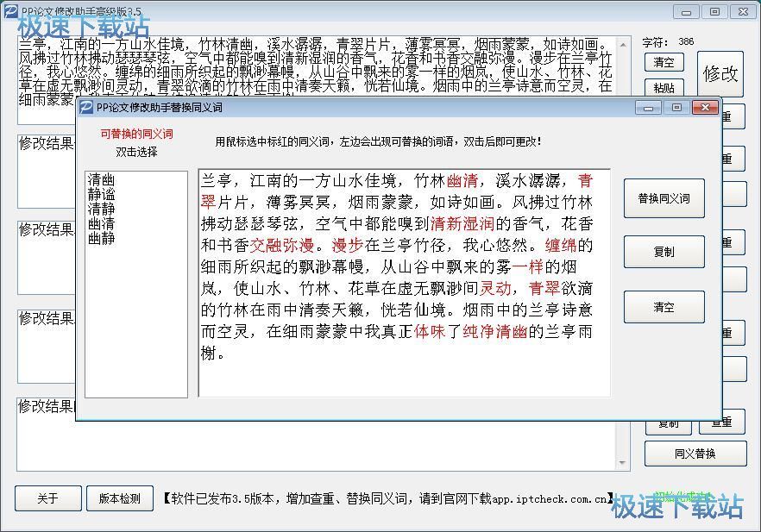The width and height of the screenshot is (761, 532).
Task: Click the red word 体味 in text
Action: tap(430, 331)
